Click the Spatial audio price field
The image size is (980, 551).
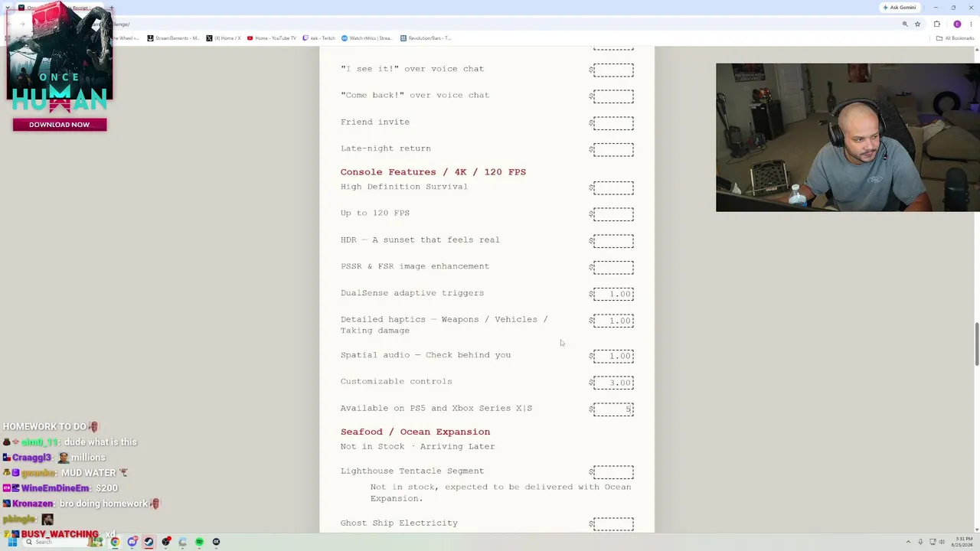click(613, 356)
